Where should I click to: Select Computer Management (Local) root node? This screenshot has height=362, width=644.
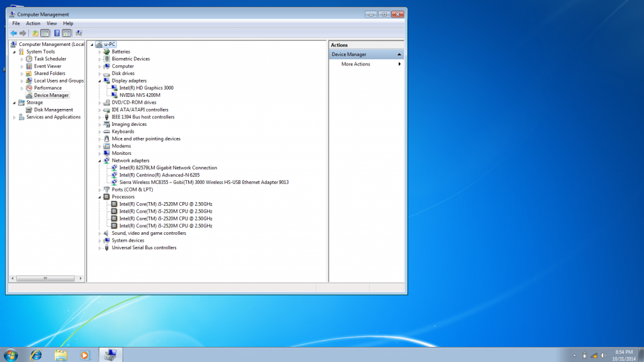pyautogui.click(x=52, y=45)
